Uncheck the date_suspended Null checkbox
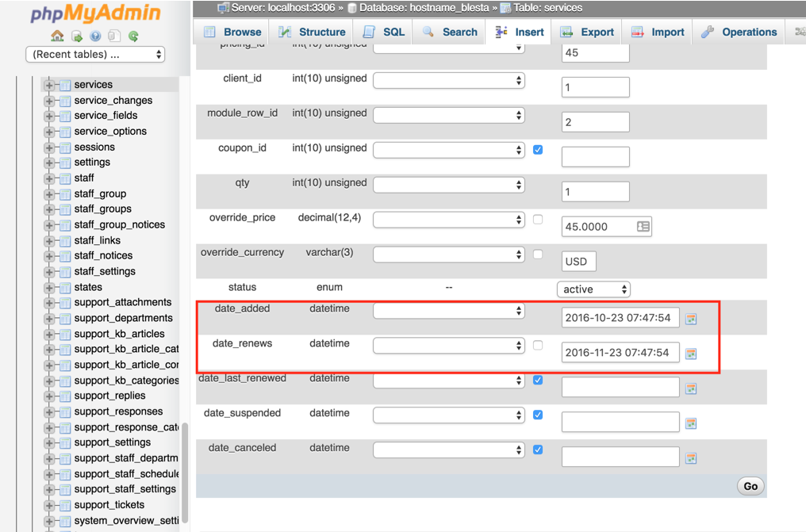 (538, 415)
